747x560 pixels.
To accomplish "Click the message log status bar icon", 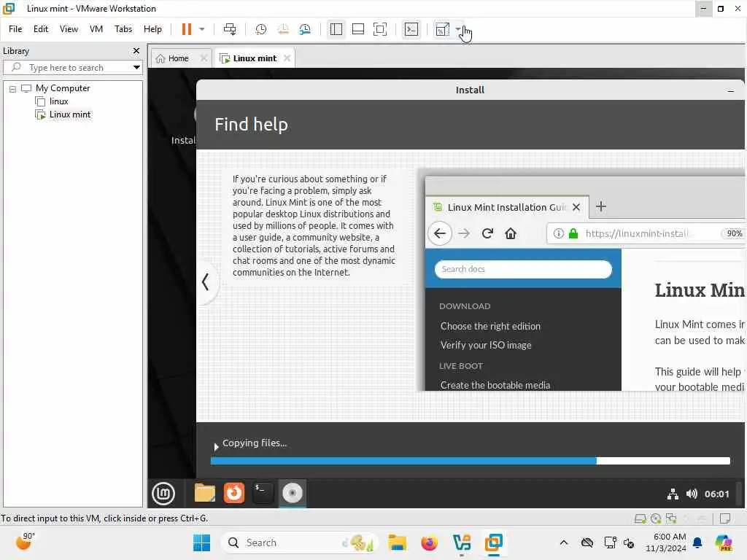I will click(x=725, y=518).
